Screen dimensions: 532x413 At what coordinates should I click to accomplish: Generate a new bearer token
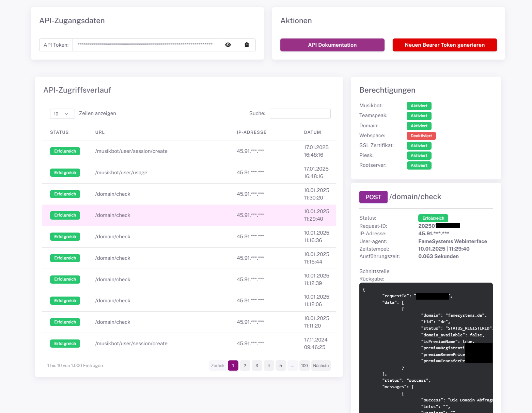444,45
